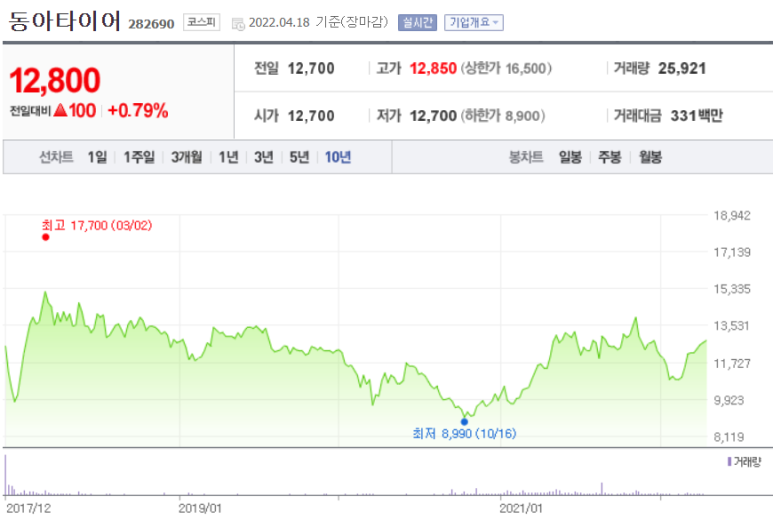Click the clock icon beside the date

238,24
